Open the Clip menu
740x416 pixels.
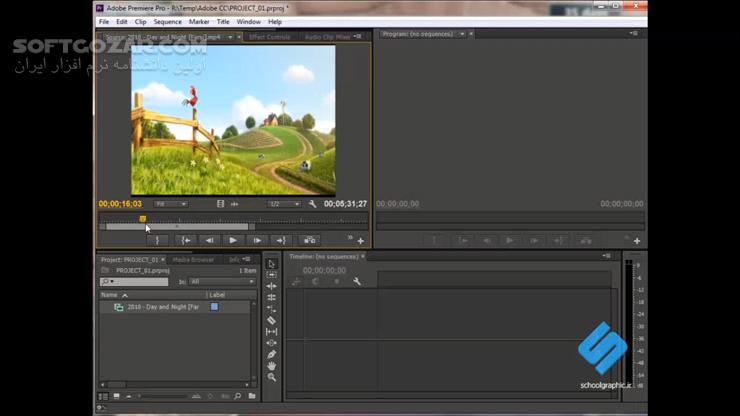click(x=141, y=22)
